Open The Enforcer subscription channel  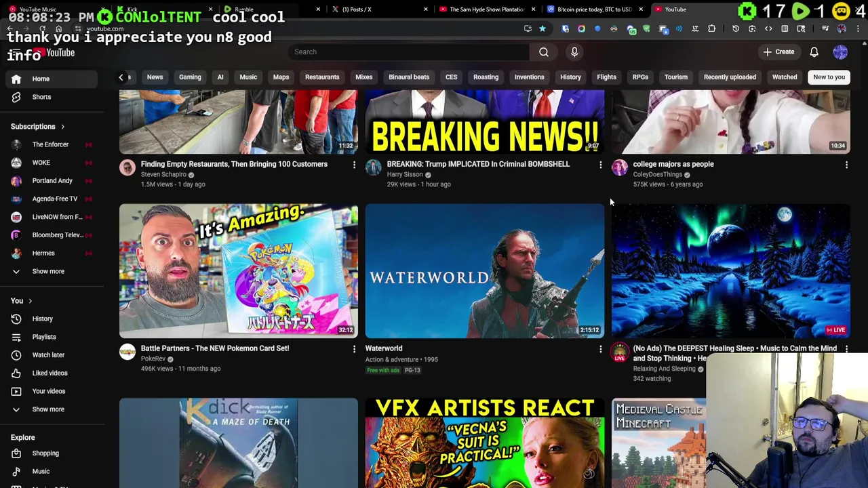click(52, 144)
